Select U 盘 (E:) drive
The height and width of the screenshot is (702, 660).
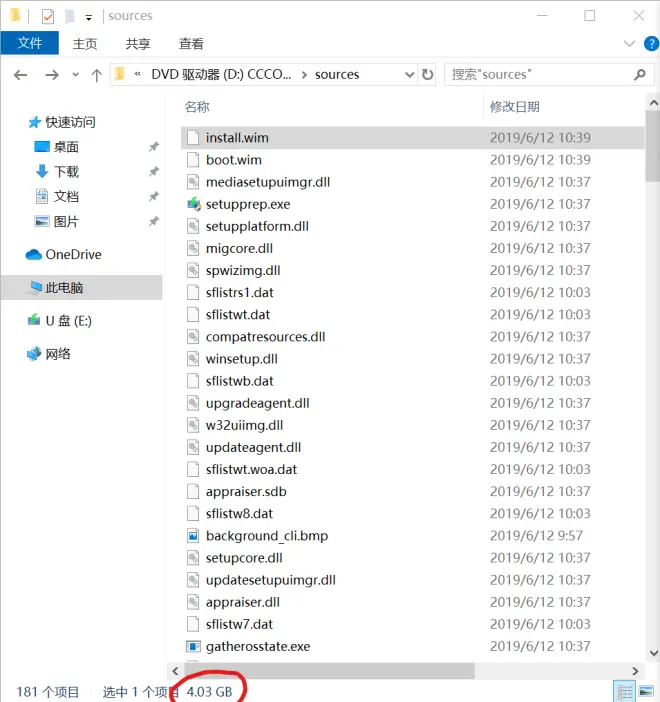(60, 321)
